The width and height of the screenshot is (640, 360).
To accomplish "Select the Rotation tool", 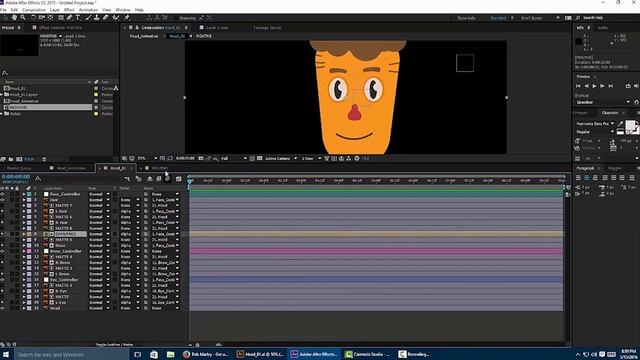I will pos(33,18).
